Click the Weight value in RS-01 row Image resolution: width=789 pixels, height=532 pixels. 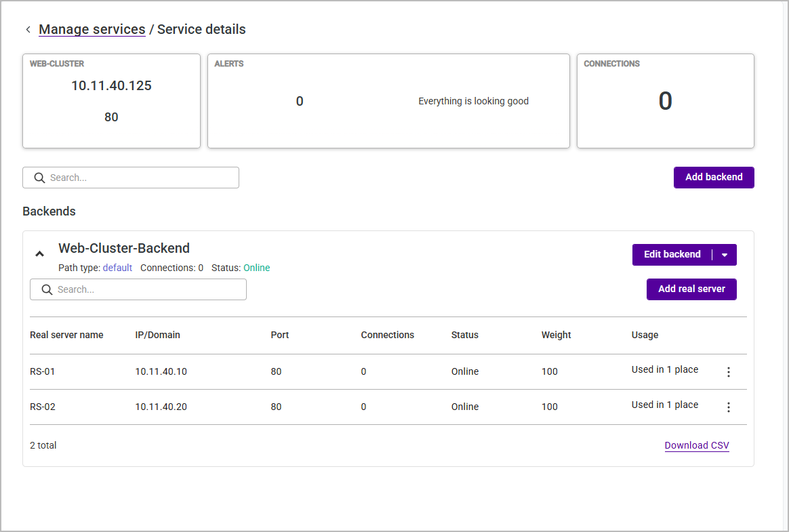pyautogui.click(x=550, y=372)
